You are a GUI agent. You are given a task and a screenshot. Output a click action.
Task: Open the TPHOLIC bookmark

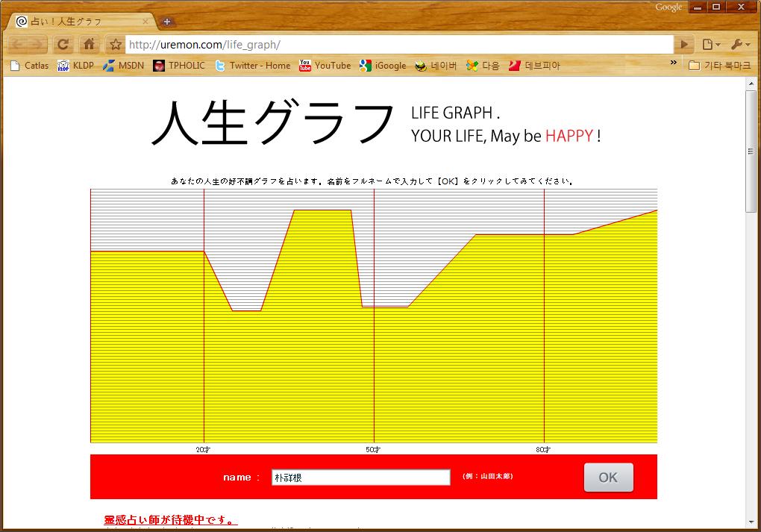[x=179, y=66]
